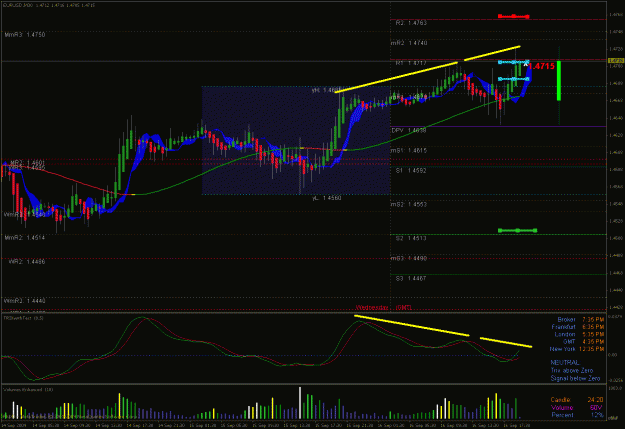Screen dimensions: 625x429
Task: Select the mS3 1.4490 pivot label
Action: [409, 258]
